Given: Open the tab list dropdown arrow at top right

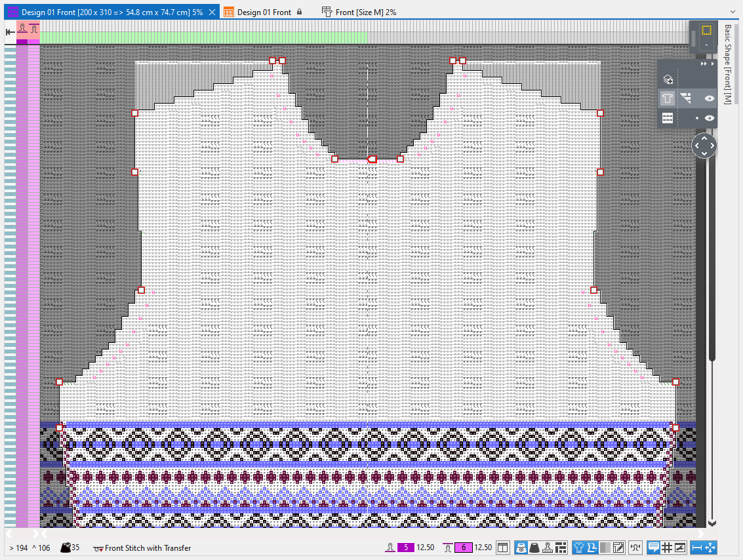Looking at the screenshot, I should pyautogui.click(x=733, y=12).
